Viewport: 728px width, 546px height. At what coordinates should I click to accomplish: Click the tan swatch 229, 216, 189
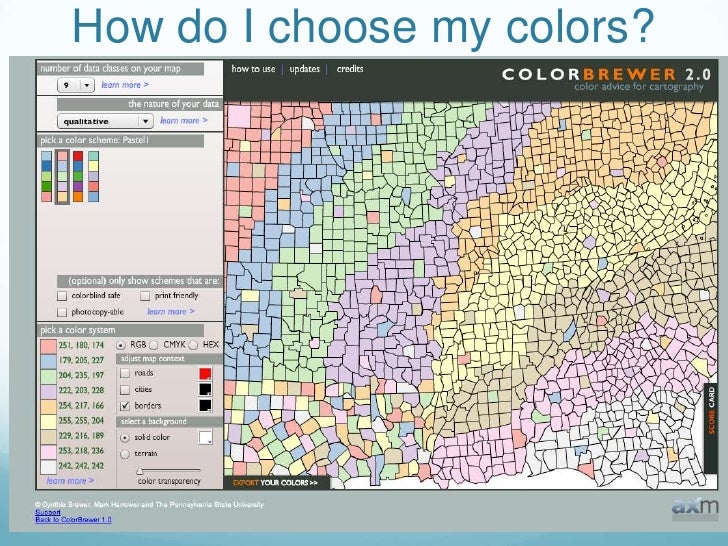click(48, 436)
